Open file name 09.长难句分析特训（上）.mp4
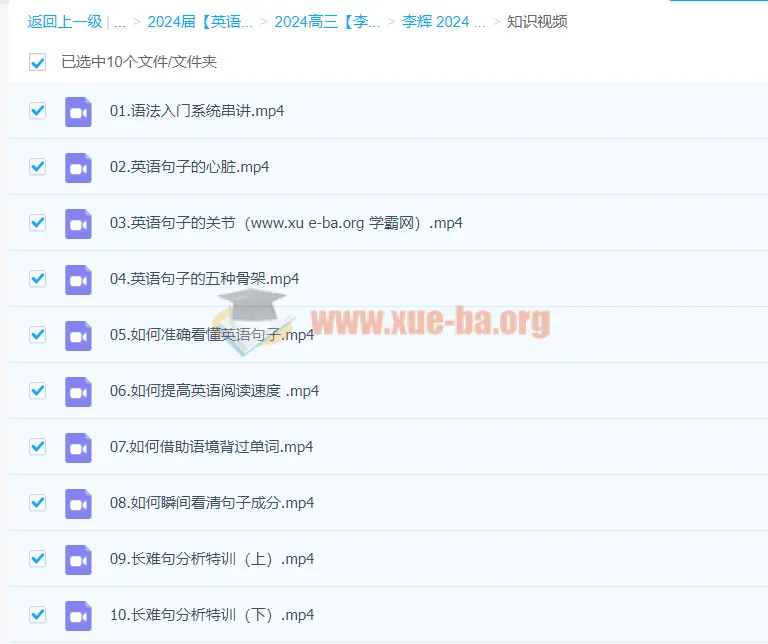 coord(212,559)
